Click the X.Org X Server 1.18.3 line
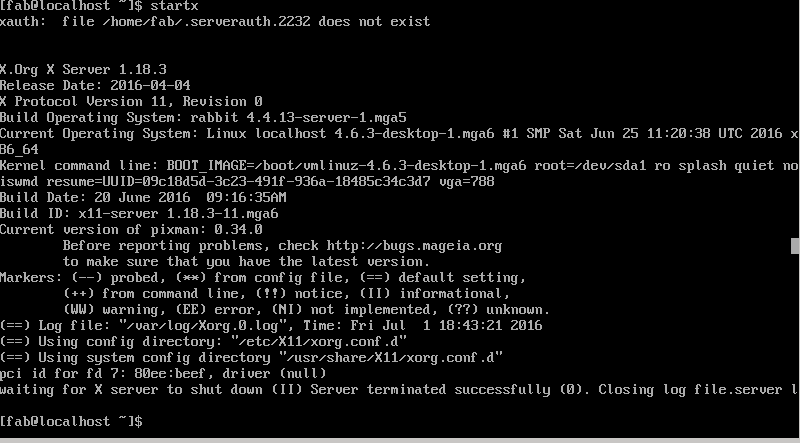This screenshot has height=443, width=800. (x=83, y=70)
